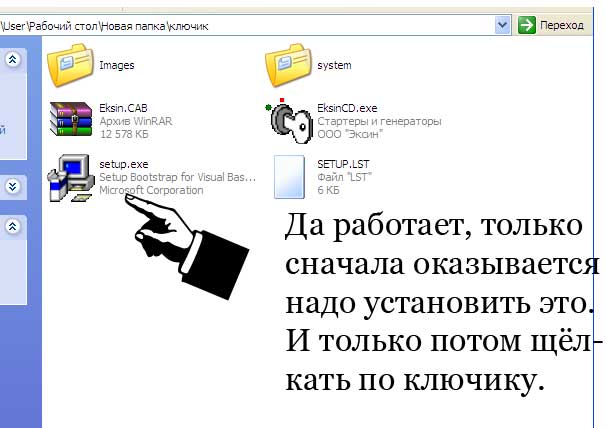The width and height of the screenshot is (607, 428).
Task: Select the setup.exe installer icon
Action: point(70,178)
